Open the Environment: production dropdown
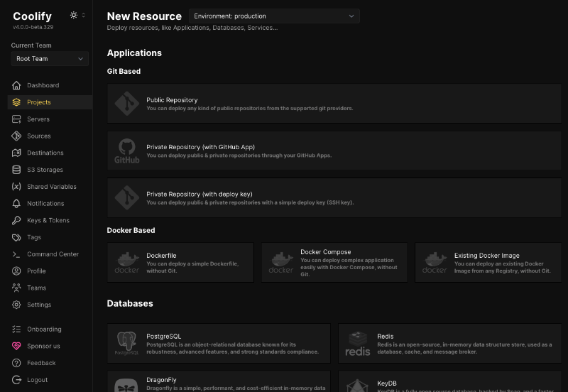Screen dimensions: 568x392 [274, 16]
